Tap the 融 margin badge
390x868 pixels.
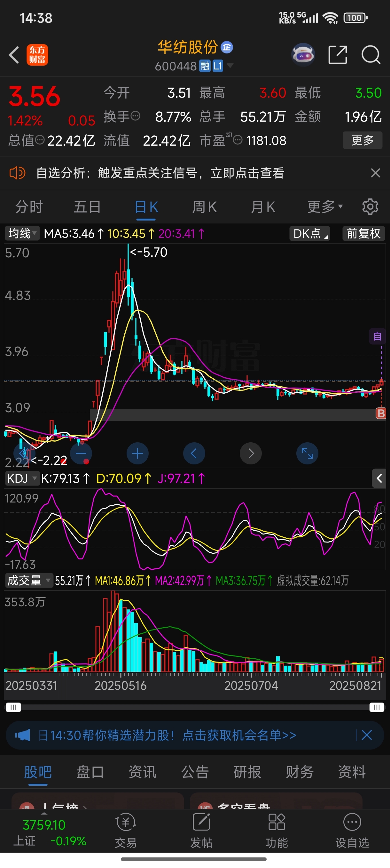205,66
